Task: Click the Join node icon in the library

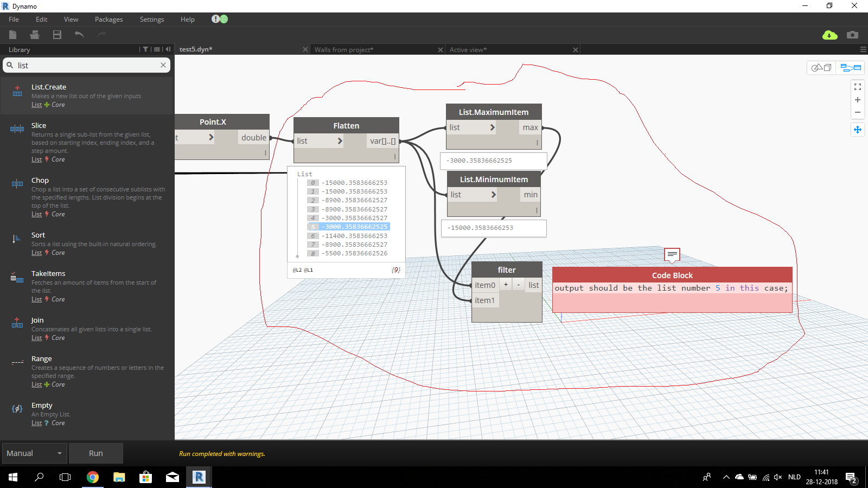Action: [x=17, y=323]
